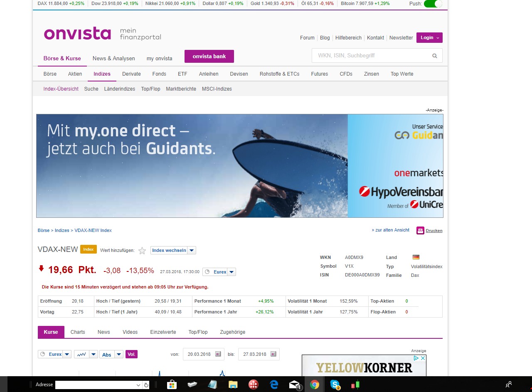
Task: Open the my onvista main tab
Action: click(160, 58)
